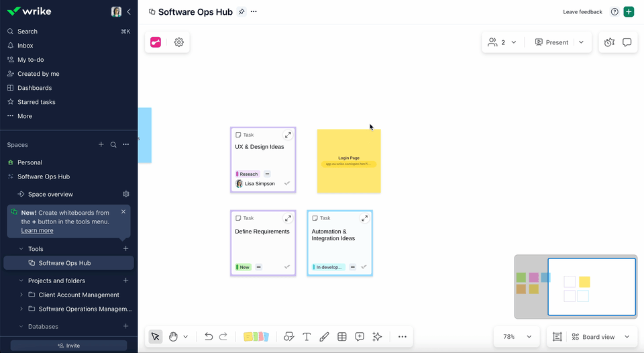Image resolution: width=644 pixels, height=353 pixels.
Task: Add a comment with the comment tool
Action: (x=360, y=337)
